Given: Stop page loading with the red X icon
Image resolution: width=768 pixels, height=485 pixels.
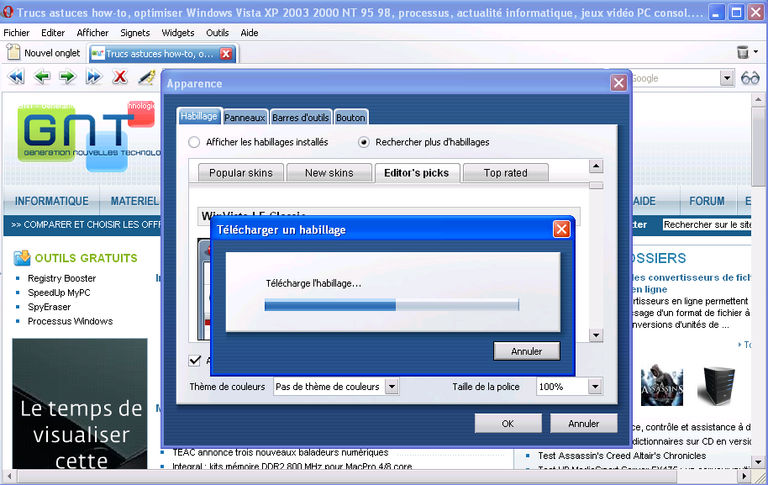Looking at the screenshot, I should click(120, 77).
